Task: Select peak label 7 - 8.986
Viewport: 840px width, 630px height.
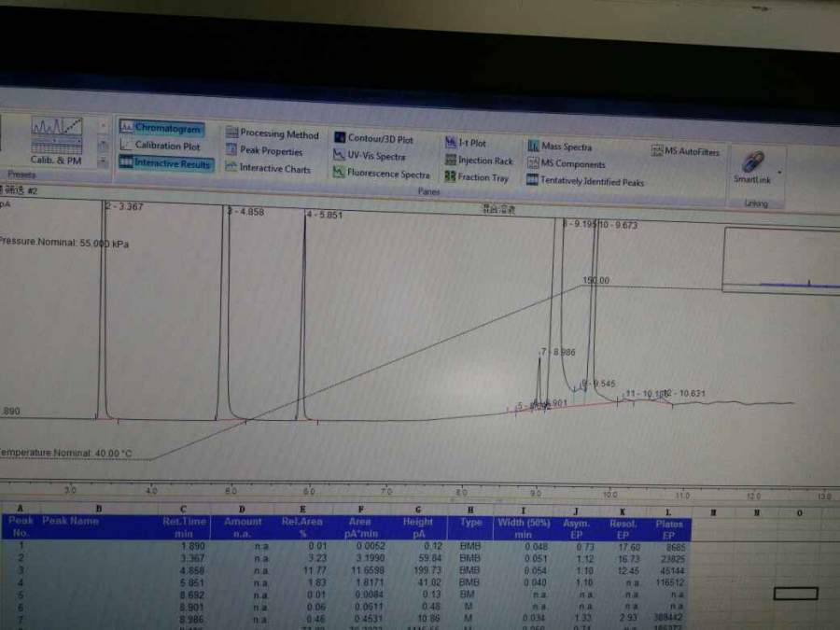Action: click(x=558, y=352)
